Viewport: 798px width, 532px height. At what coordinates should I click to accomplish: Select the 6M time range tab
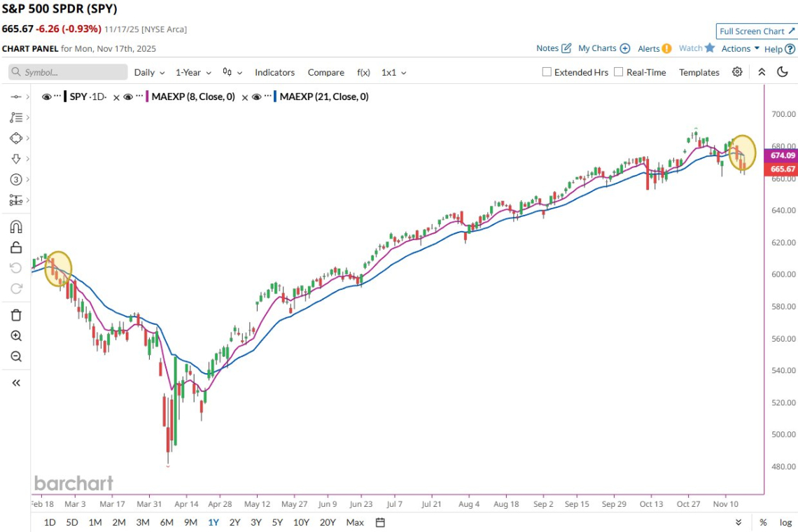click(167, 522)
